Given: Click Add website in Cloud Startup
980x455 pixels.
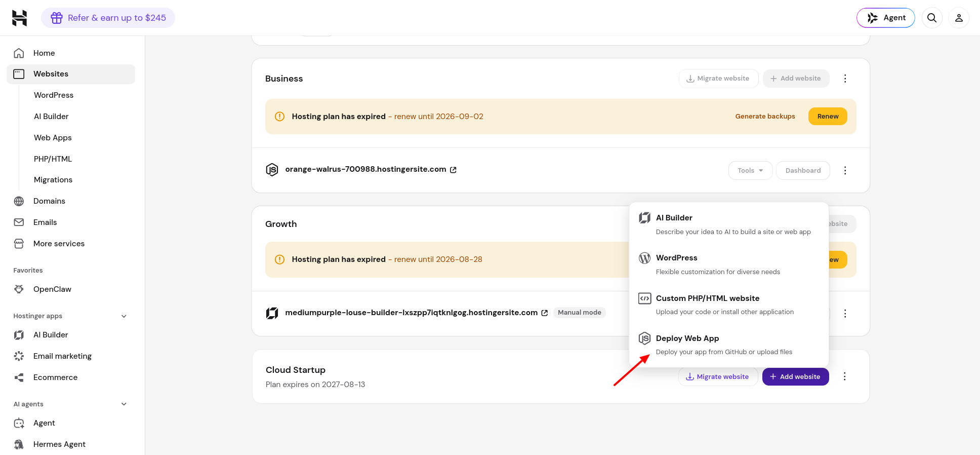Looking at the screenshot, I should [x=795, y=377].
